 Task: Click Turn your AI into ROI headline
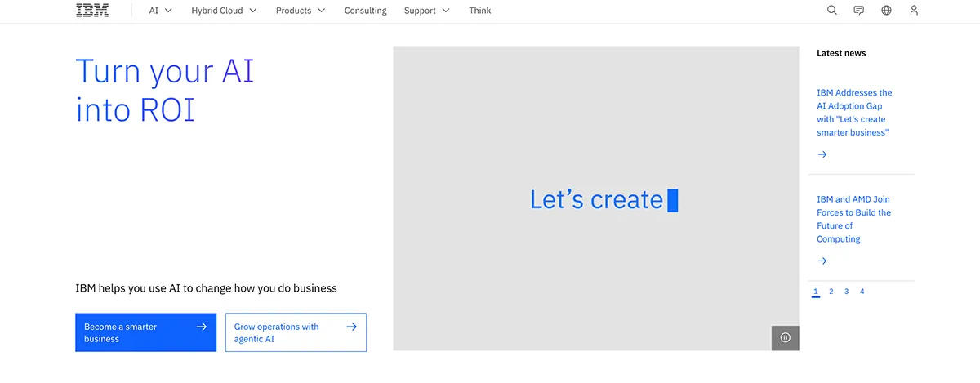click(x=165, y=91)
